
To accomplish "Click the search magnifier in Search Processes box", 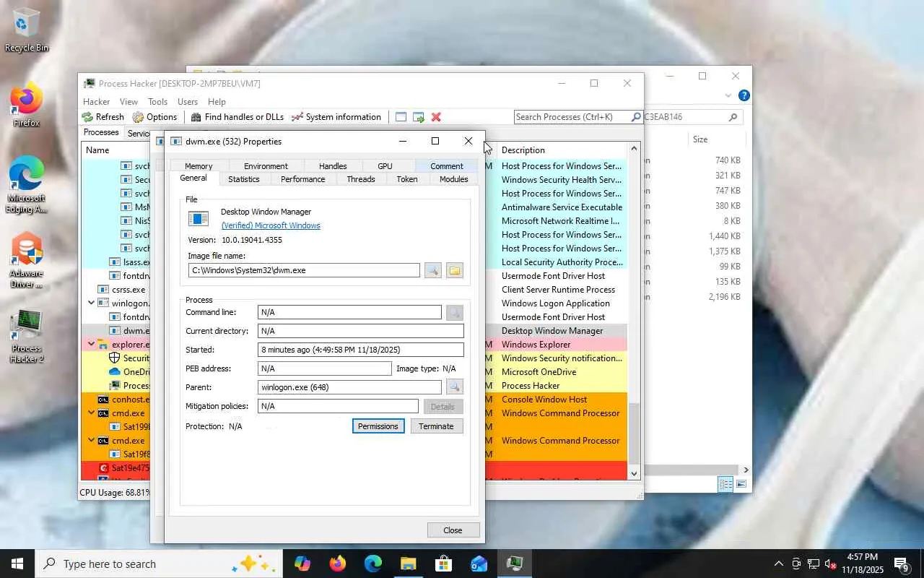I will tap(636, 117).
